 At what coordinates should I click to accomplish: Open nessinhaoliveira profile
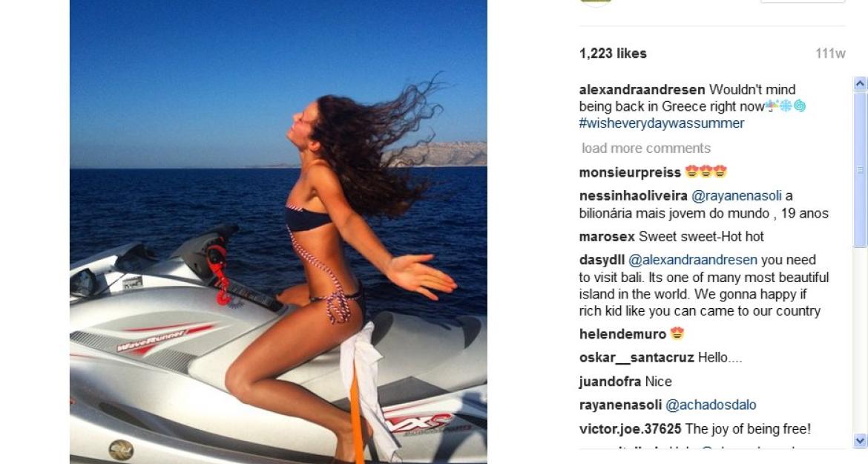(x=634, y=196)
